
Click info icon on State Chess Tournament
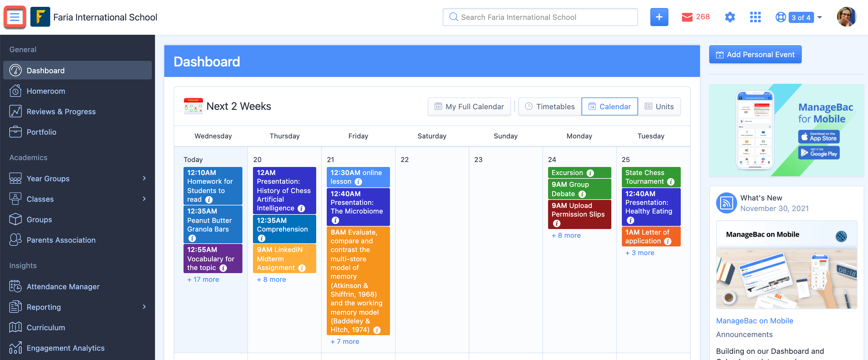671,182
